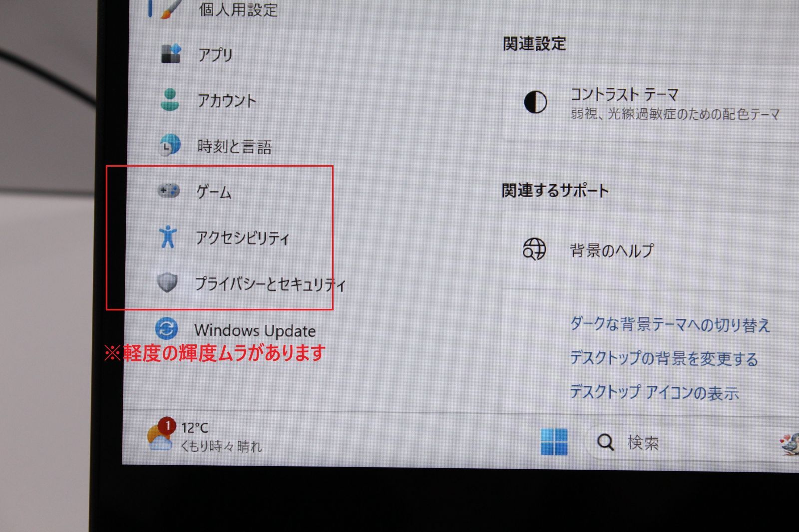Open the デスクトップの背景を変更する link
Screen dimensions: 799x532
[664, 358]
